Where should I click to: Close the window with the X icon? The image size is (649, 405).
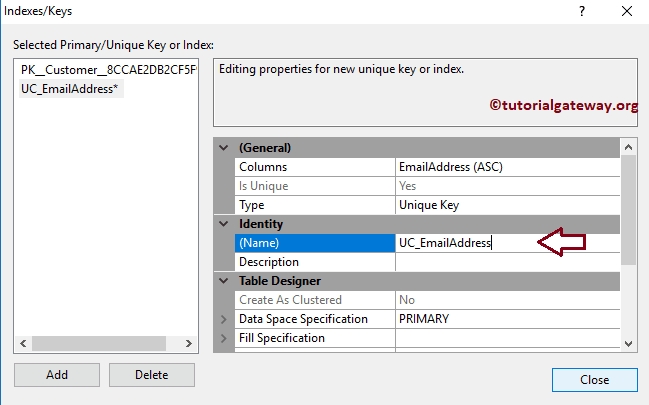[626, 11]
